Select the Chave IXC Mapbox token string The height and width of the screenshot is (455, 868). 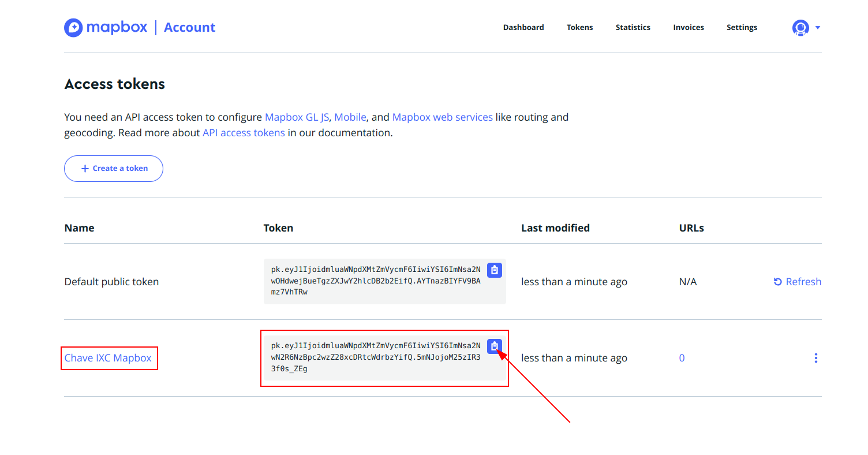(376, 357)
